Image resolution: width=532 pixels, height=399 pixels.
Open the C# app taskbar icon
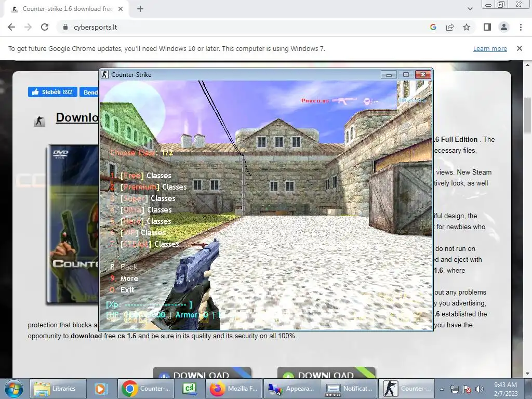click(190, 389)
